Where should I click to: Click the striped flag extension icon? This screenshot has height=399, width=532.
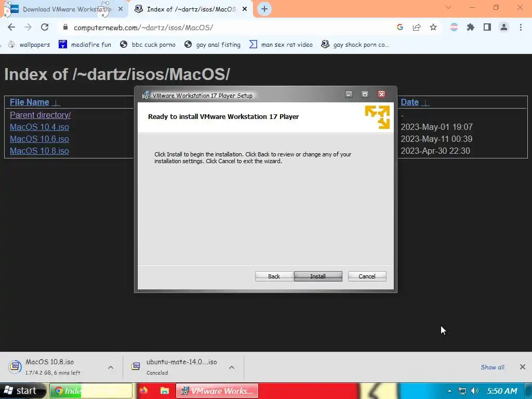tap(454, 27)
